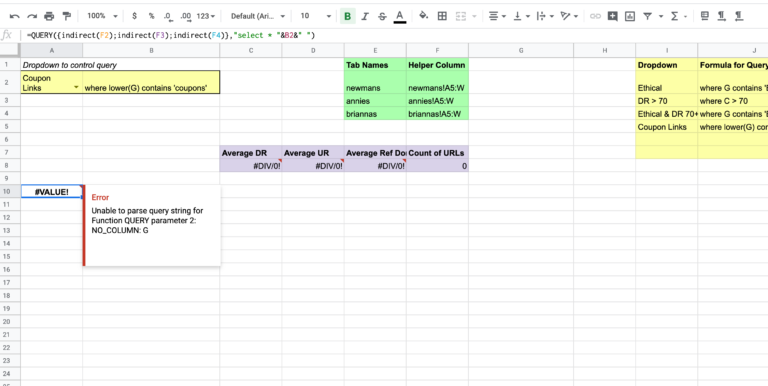Select cell A10 showing #VALUE! error
This screenshot has width=768, height=386.
click(51, 192)
